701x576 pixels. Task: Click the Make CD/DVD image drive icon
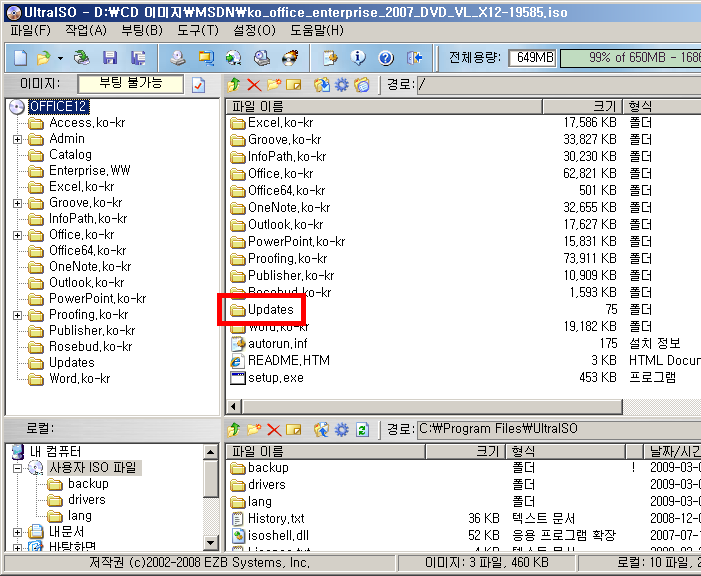[178, 58]
